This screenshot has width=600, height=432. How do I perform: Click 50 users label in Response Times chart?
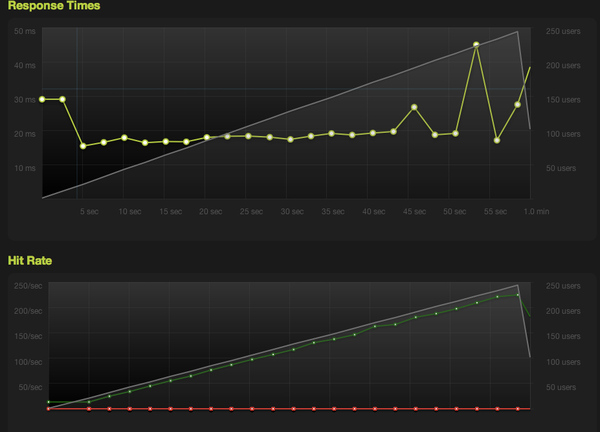561,168
